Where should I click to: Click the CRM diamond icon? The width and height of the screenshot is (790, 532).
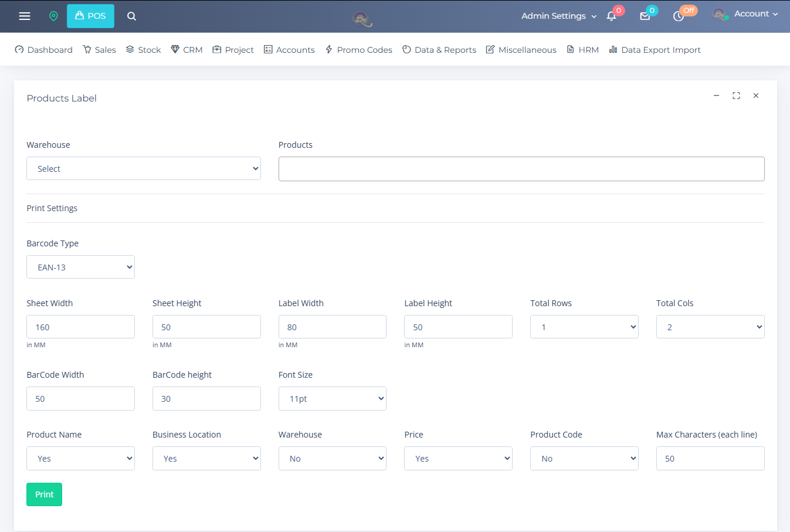pyautogui.click(x=175, y=50)
